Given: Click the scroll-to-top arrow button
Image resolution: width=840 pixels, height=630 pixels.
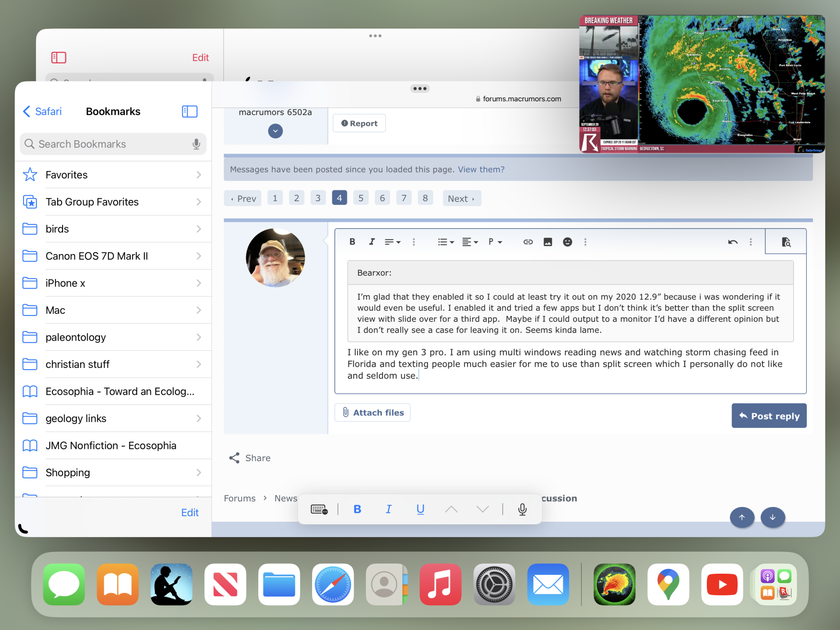Looking at the screenshot, I should point(742,517).
